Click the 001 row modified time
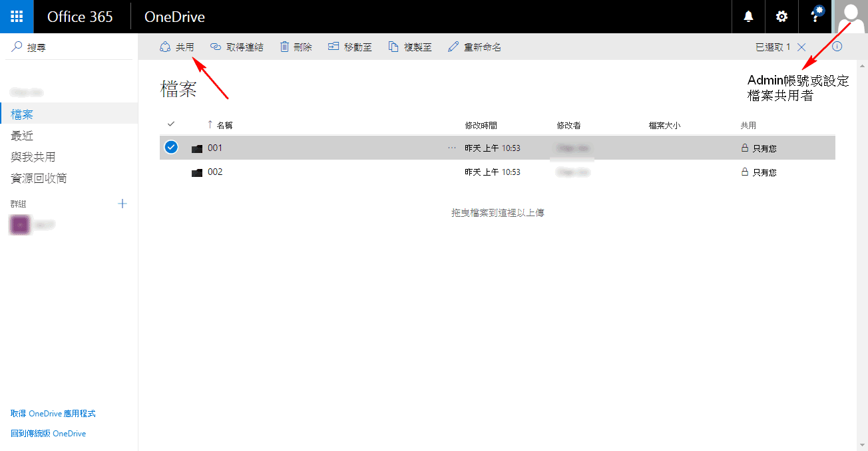This screenshot has width=868, height=451. [x=493, y=148]
